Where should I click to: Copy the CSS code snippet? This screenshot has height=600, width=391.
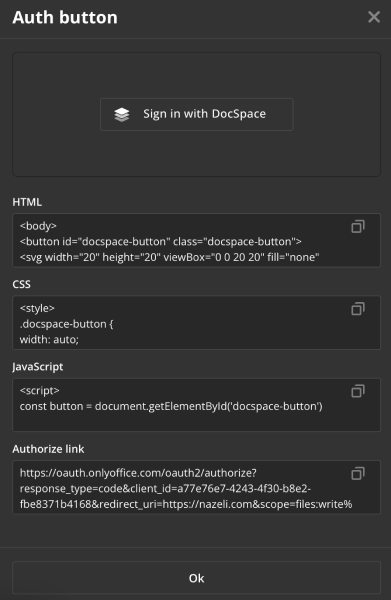click(x=358, y=309)
